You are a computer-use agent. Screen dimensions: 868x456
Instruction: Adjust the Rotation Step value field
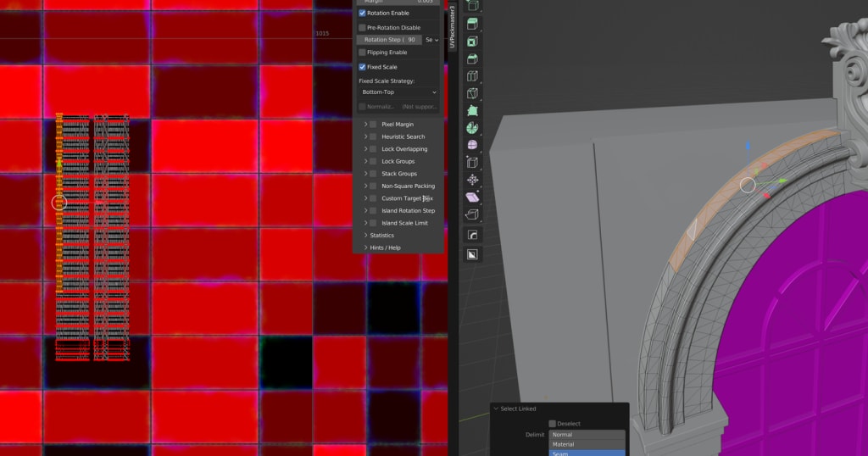(x=389, y=40)
